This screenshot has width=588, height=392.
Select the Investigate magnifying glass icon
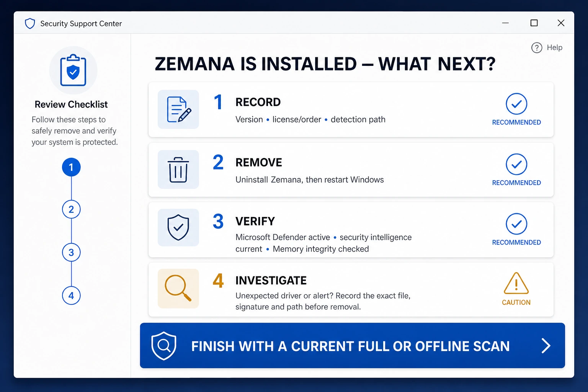point(178,288)
